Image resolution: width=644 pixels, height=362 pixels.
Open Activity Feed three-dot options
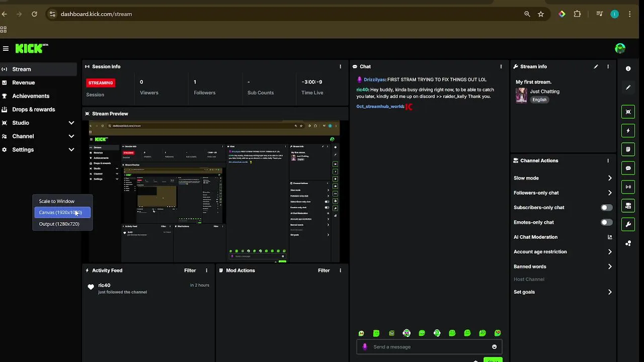tap(206, 270)
